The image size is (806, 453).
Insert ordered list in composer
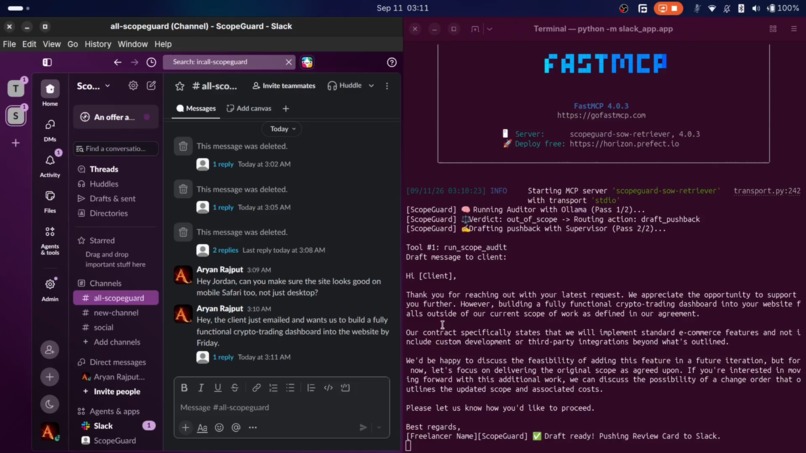(273, 388)
